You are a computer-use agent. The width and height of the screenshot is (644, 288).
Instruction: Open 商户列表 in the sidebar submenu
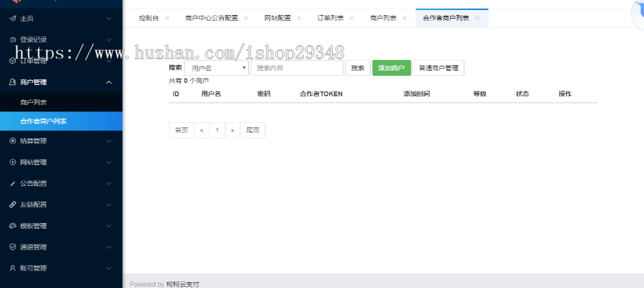tap(62, 102)
